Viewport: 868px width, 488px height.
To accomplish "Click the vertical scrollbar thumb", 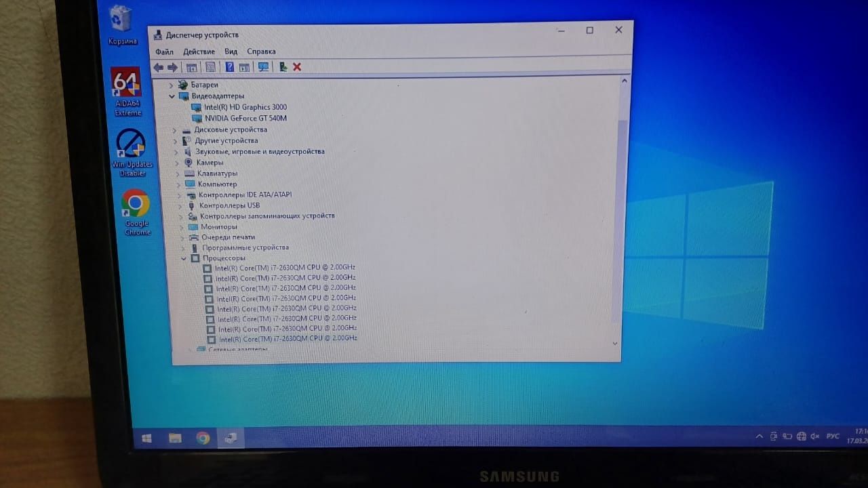I will [620, 220].
